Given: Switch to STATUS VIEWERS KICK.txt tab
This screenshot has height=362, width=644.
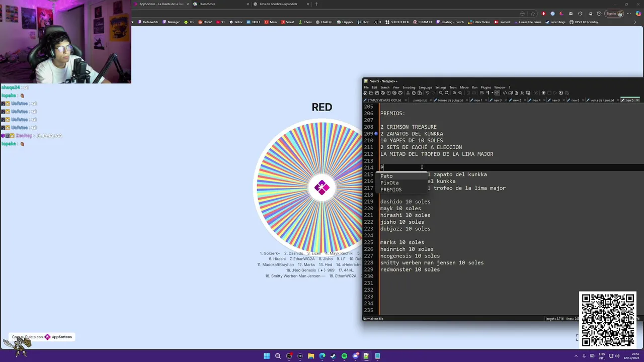Looking at the screenshot, I should click(384, 100).
